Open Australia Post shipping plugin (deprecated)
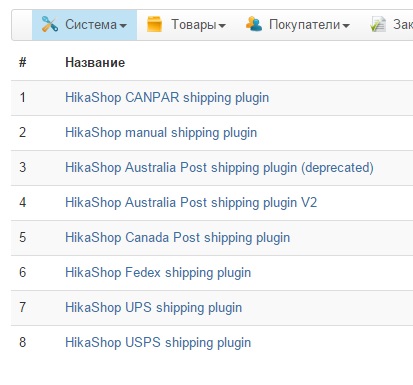Image resolution: width=413 pixels, height=385 pixels. click(219, 168)
